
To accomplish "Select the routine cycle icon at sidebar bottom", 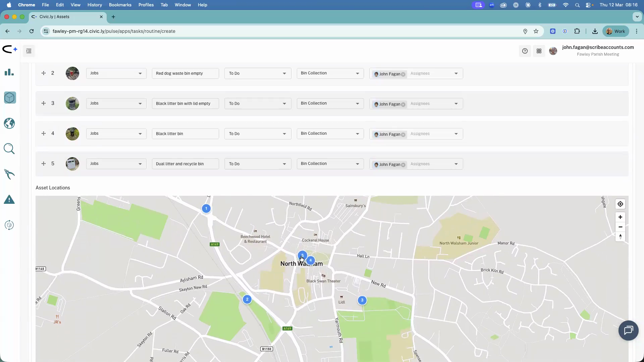I will click(9, 225).
